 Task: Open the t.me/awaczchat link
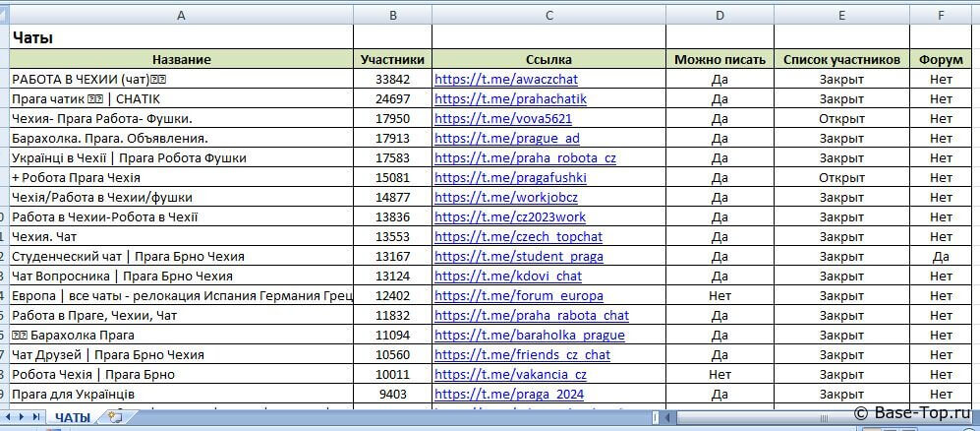493,79
